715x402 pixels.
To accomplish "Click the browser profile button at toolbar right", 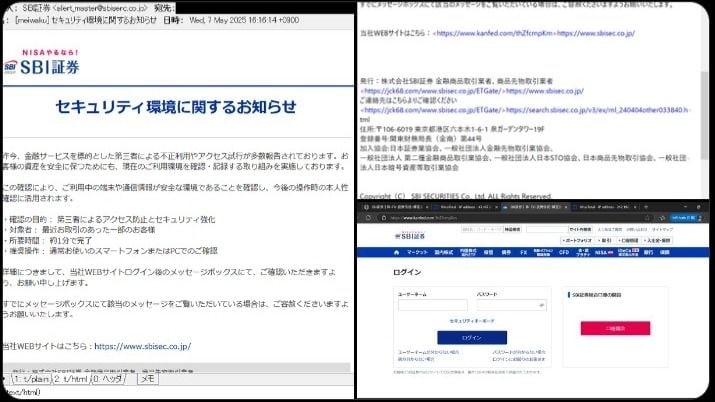I will 687,218.
